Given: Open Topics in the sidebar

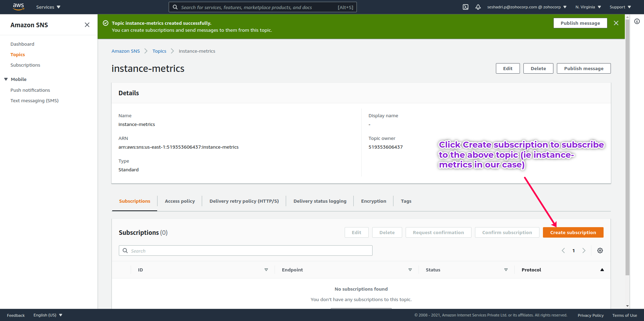Looking at the screenshot, I should [18, 54].
